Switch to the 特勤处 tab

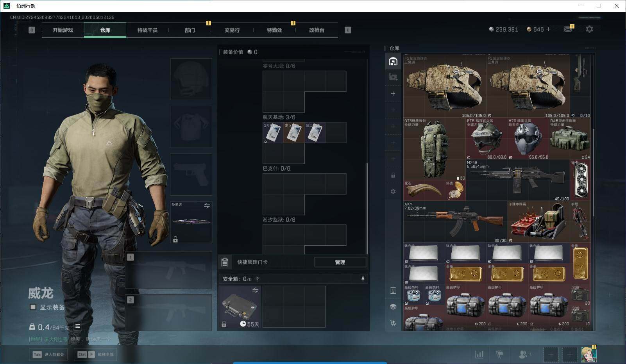pos(274,30)
